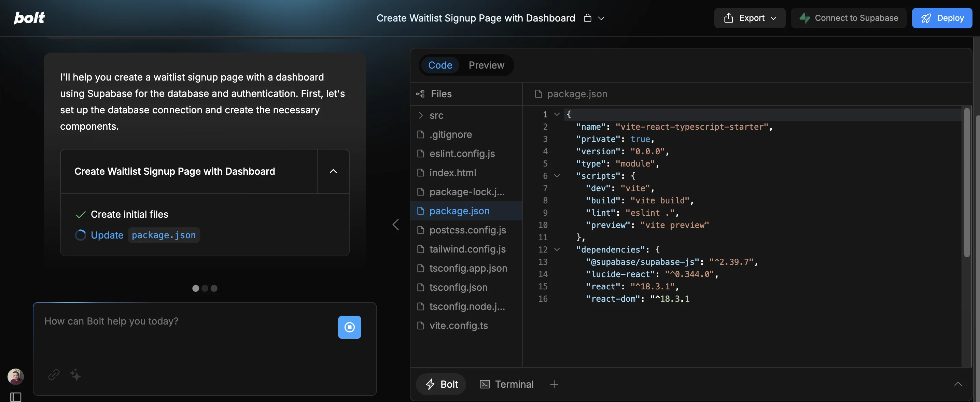The width and height of the screenshot is (980, 402).
Task: Collapse the chat panel with left arrow
Action: (396, 225)
